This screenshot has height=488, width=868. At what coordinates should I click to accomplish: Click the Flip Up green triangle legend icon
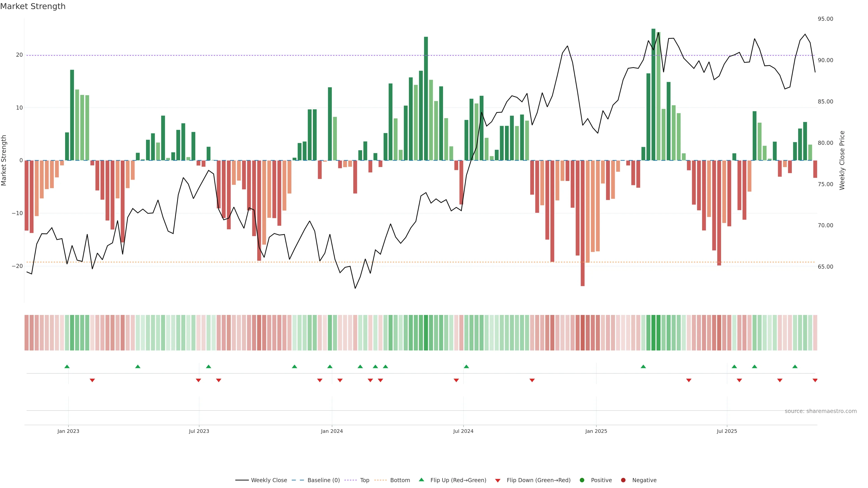421,480
